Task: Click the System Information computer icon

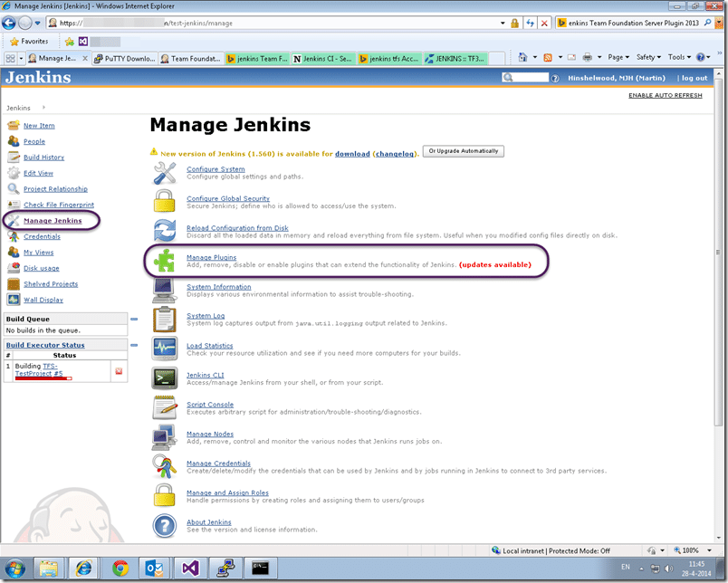Action: [x=164, y=290]
